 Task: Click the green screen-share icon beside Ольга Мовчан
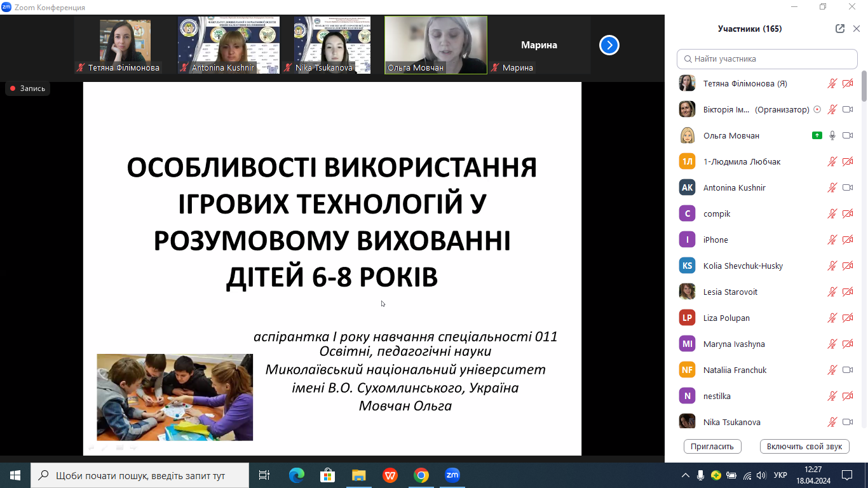tap(817, 135)
